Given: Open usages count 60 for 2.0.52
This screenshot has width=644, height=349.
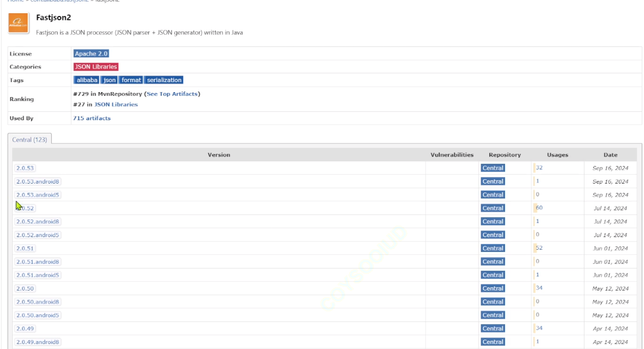Looking at the screenshot, I should coord(539,208).
